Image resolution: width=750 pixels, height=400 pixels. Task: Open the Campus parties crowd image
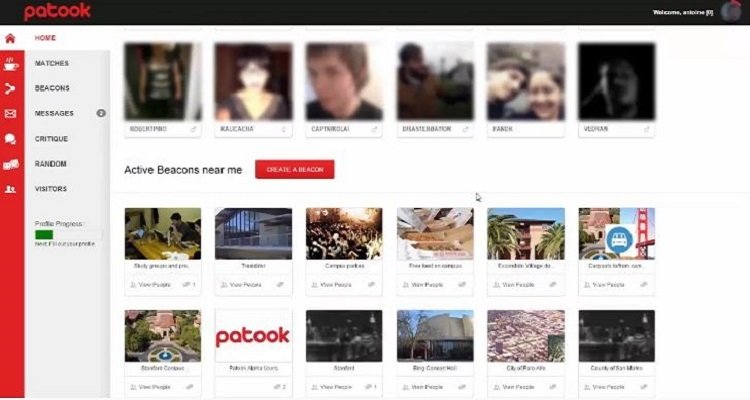click(344, 233)
